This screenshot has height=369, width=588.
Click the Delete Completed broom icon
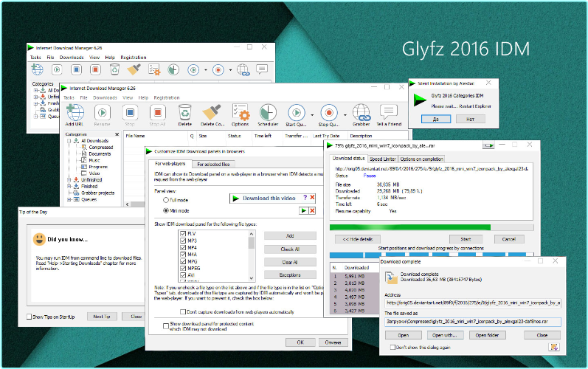point(212,112)
